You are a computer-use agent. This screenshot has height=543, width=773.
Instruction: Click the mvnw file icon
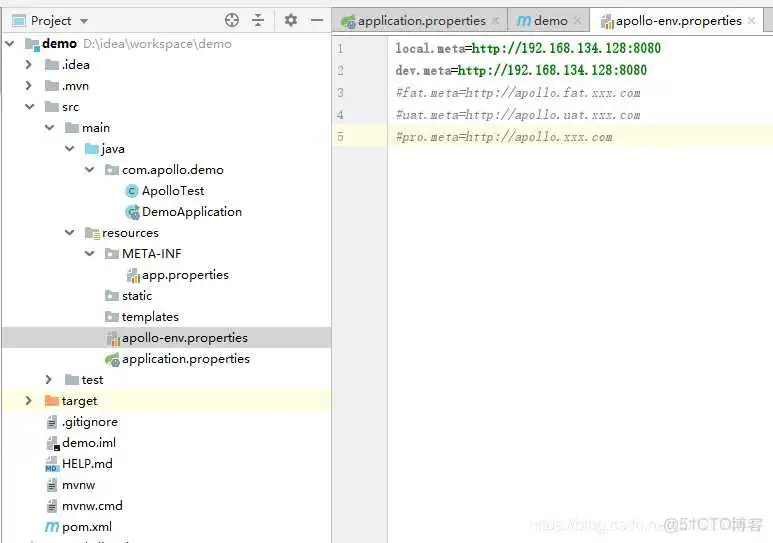pyautogui.click(x=52, y=485)
